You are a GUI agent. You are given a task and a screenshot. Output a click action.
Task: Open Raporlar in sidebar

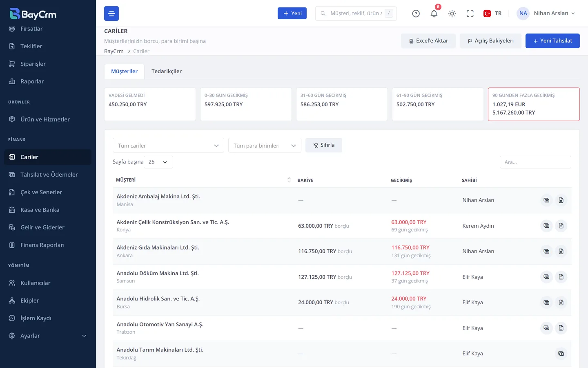(48, 81)
